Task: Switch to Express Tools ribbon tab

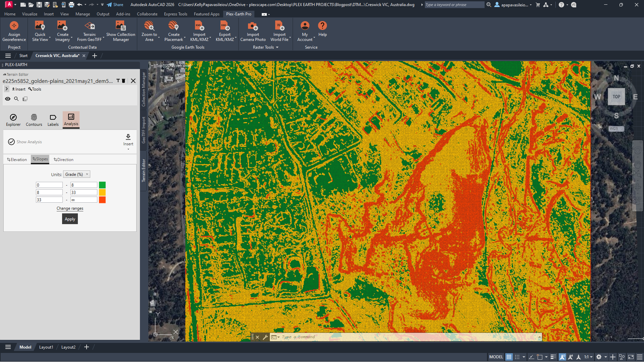Action: click(x=176, y=14)
